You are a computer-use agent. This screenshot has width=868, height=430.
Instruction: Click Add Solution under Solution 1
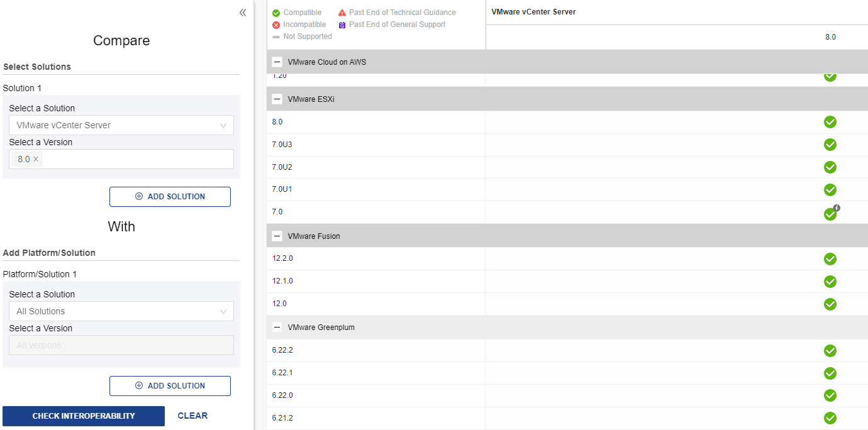[170, 197]
